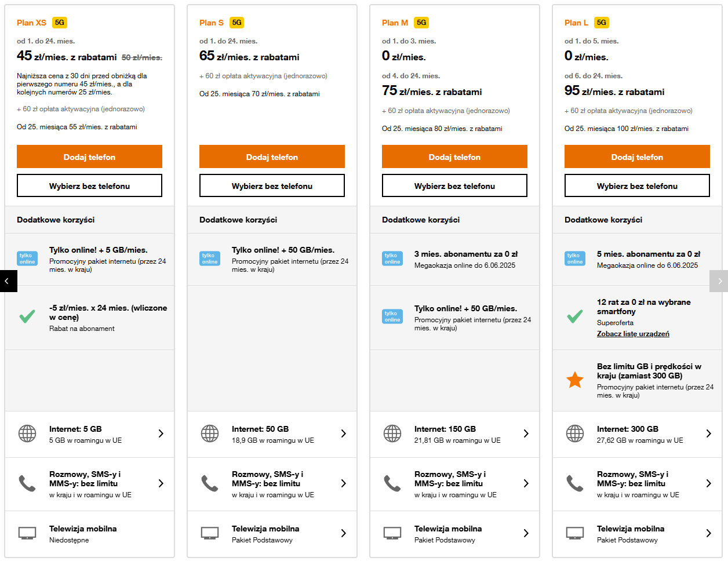
Task: Click the green checkmark in Plan XS benefits
Action: (x=27, y=316)
